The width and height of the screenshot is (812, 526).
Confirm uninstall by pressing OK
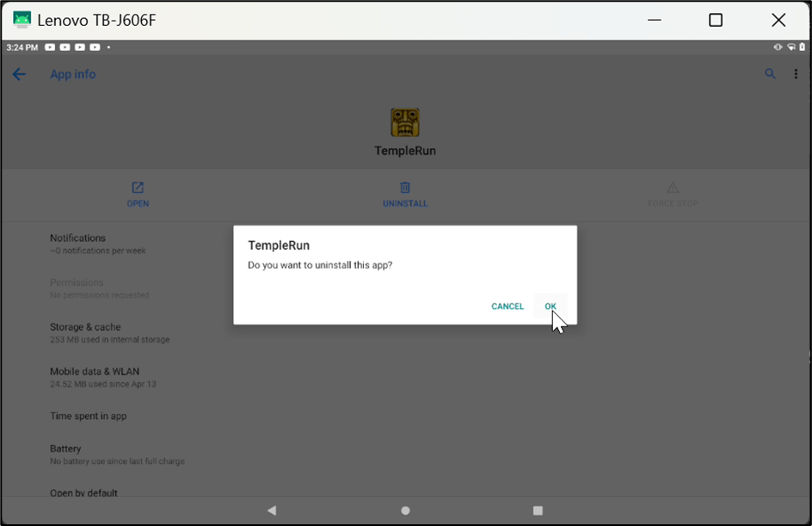550,306
